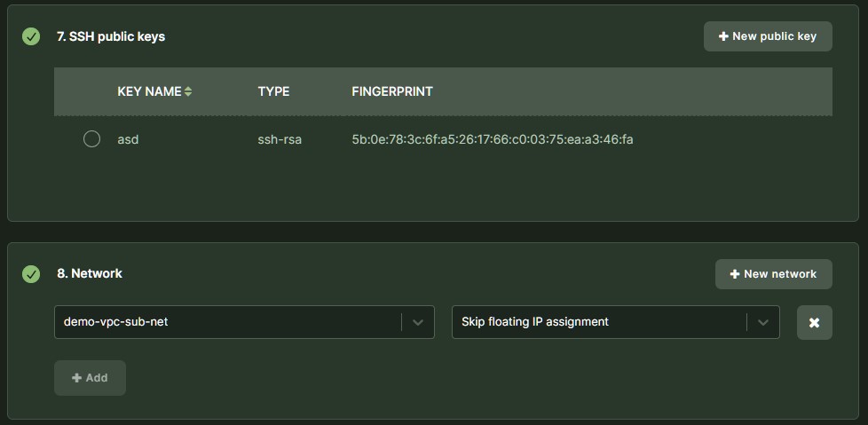Click the FINGERPRINT column header
Image resolution: width=868 pixels, height=425 pixels.
(392, 91)
